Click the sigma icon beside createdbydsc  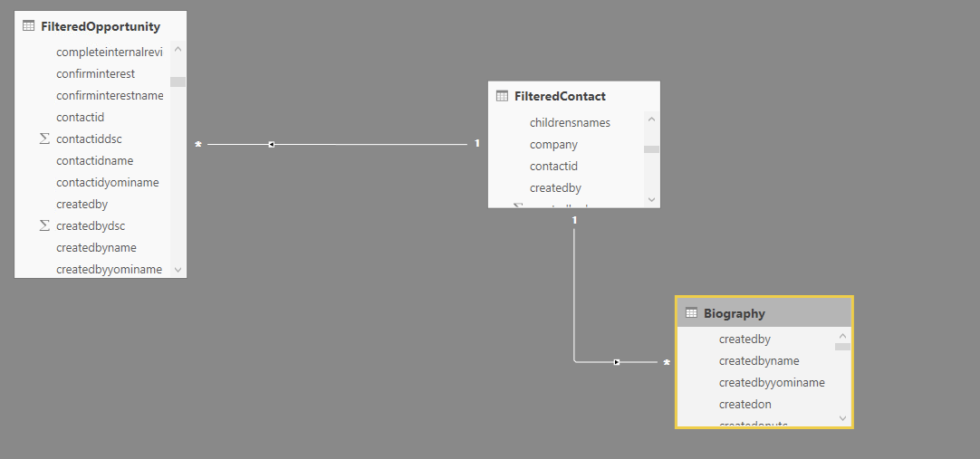pos(44,225)
